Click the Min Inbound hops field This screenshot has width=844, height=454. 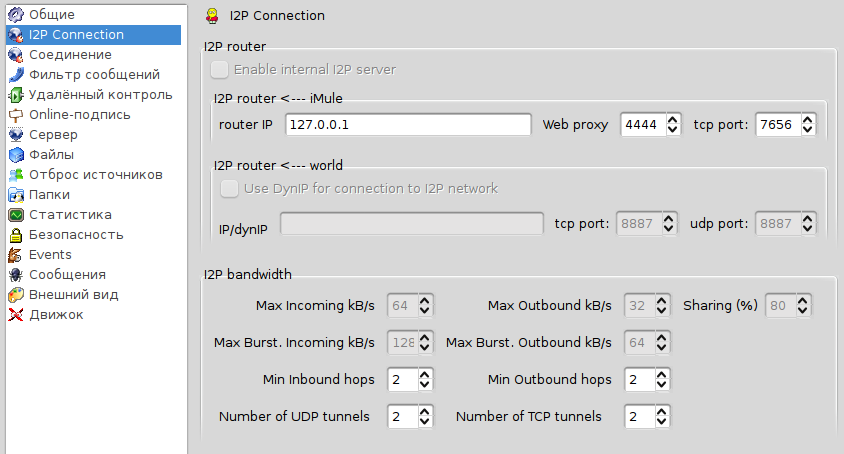click(402, 380)
